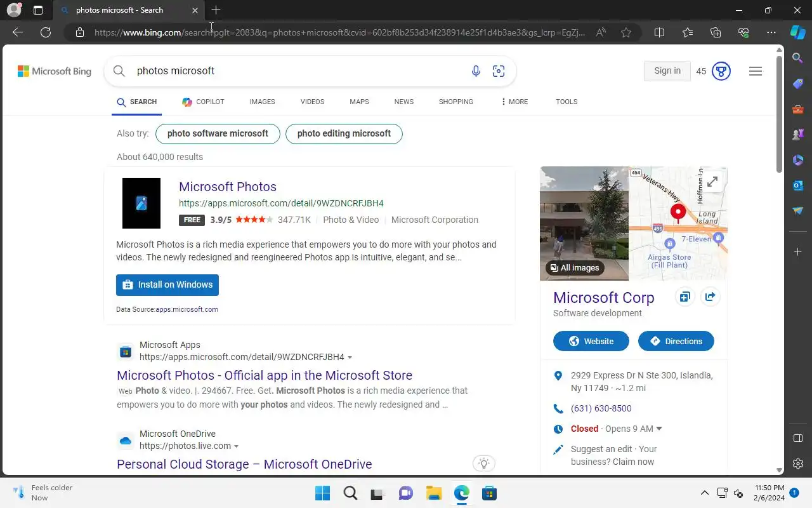Viewport: 812px width, 508px height.
Task: Search using an image camera icon
Action: click(x=499, y=71)
